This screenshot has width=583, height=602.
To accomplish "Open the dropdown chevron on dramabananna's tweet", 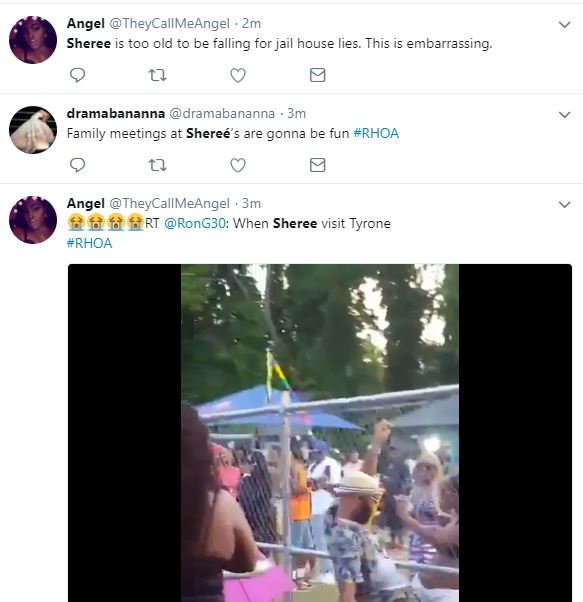I will pos(564,114).
